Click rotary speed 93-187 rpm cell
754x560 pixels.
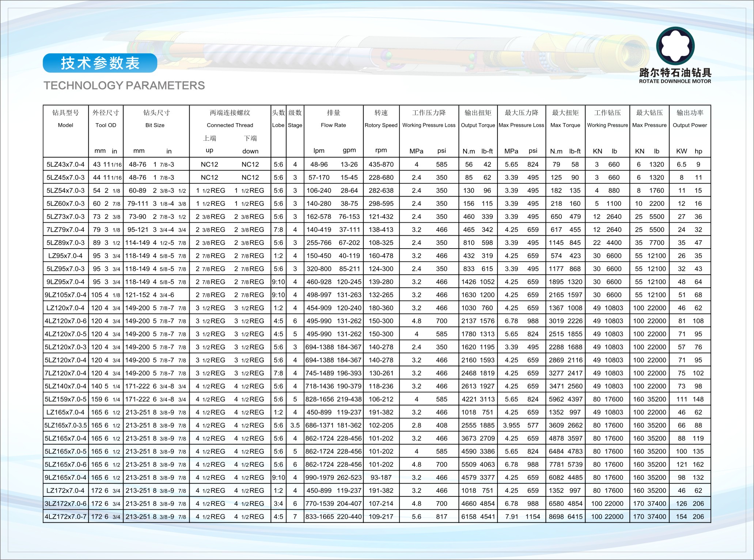(x=381, y=478)
